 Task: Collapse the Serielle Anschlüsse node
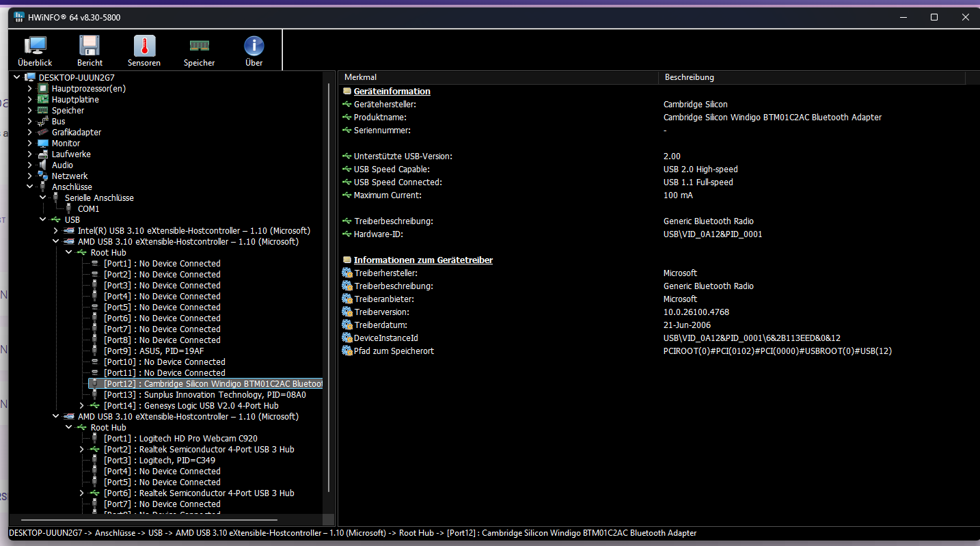click(x=42, y=197)
